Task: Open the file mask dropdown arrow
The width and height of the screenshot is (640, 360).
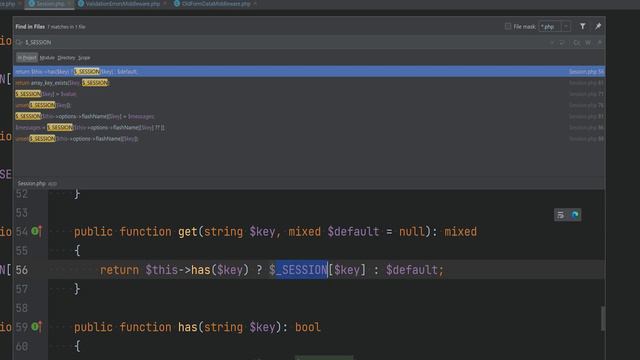Action: 566,27
